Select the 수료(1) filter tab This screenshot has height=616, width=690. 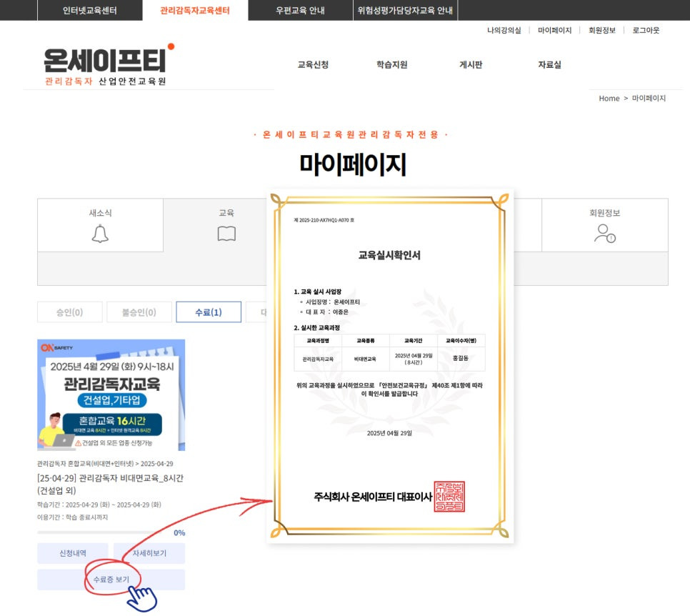click(x=209, y=312)
